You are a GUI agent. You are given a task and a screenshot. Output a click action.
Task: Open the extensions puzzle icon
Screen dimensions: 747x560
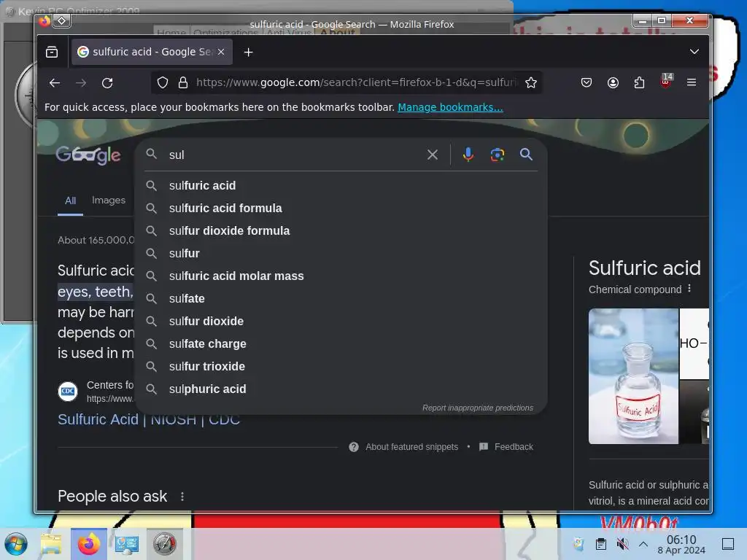click(x=639, y=83)
